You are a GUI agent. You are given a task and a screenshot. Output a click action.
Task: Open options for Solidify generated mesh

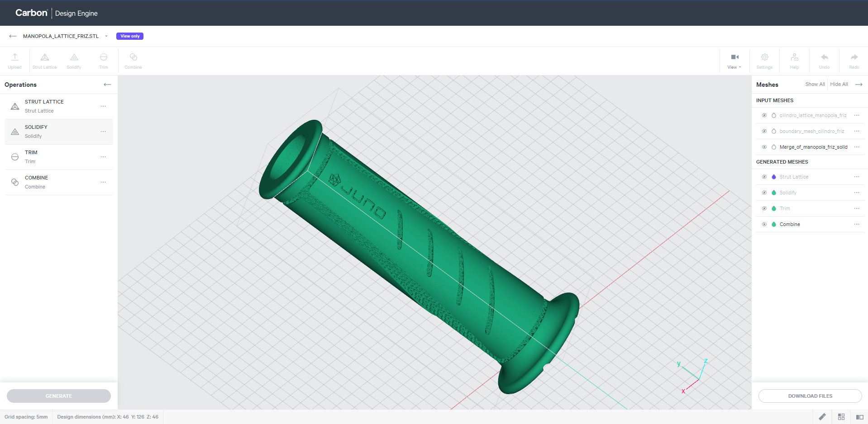click(x=857, y=193)
